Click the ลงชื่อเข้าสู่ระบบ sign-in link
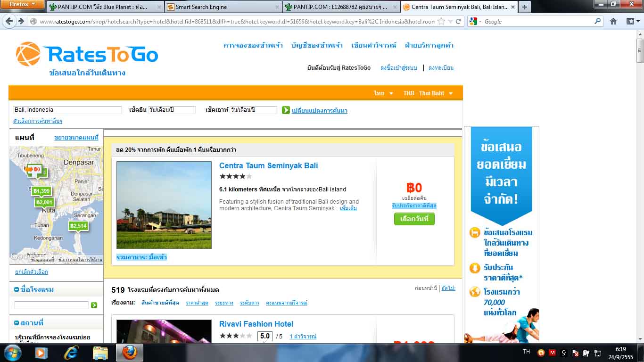644x362 pixels. [x=399, y=68]
